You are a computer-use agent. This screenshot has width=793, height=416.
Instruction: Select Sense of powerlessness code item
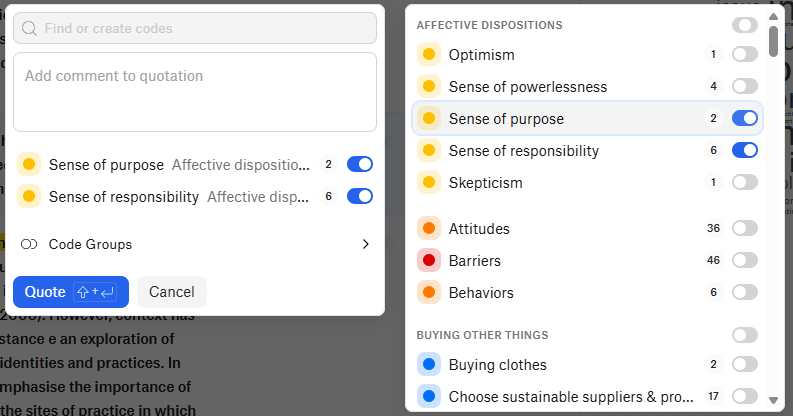click(x=528, y=87)
